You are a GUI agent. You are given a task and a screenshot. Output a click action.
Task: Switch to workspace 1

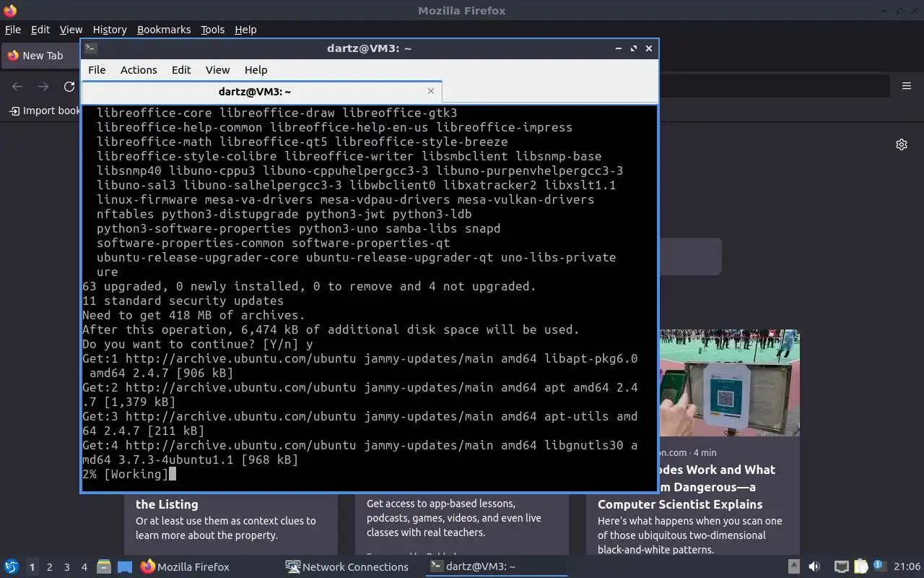point(32,567)
